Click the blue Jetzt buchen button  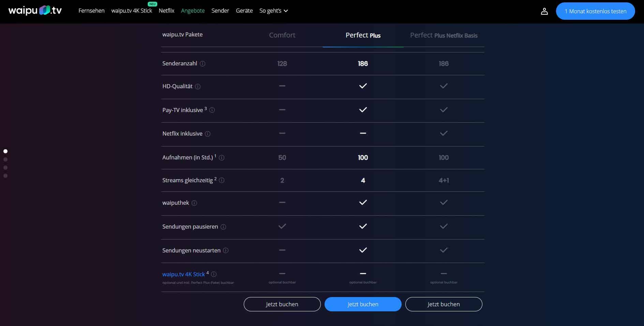click(363, 304)
